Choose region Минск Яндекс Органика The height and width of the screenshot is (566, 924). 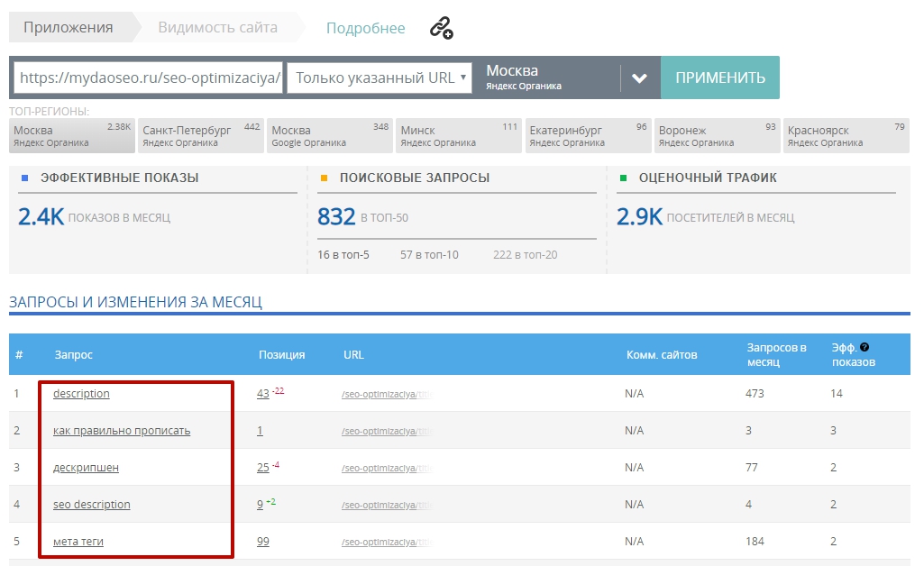point(459,136)
